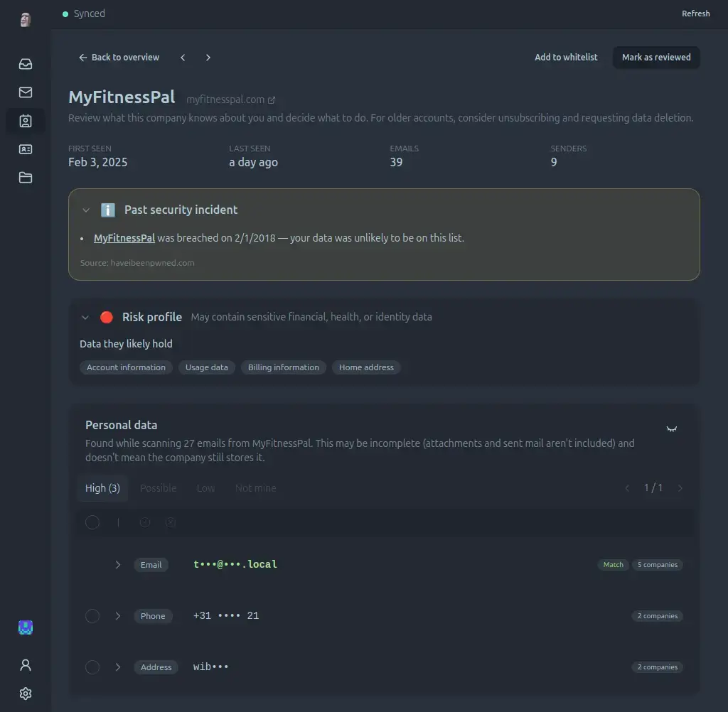This screenshot has width=728, height=712.
Task: Click Mark as reviewed button
Action: [656, 58]
